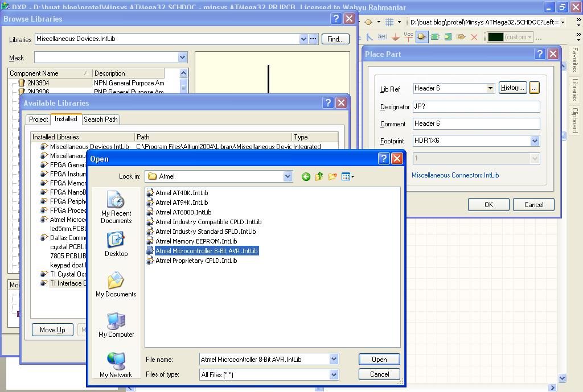Go back with the green arrow icon in Open dialog

click(x=306, y=176)
